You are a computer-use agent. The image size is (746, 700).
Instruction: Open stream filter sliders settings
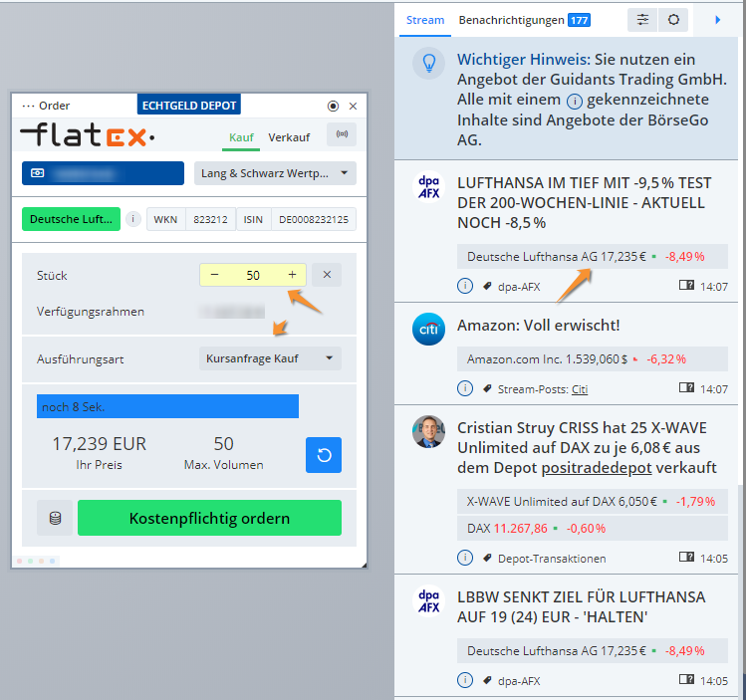coord(642,20)
